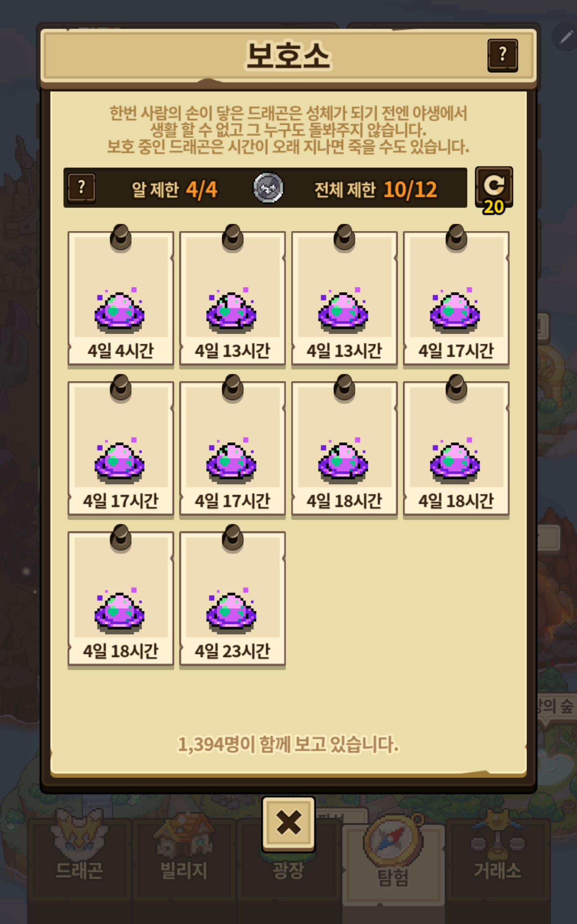This screenshot has height=924, width=577.
Task: Close the shelter popup with the X button
Action: click(x=288, y=823)
